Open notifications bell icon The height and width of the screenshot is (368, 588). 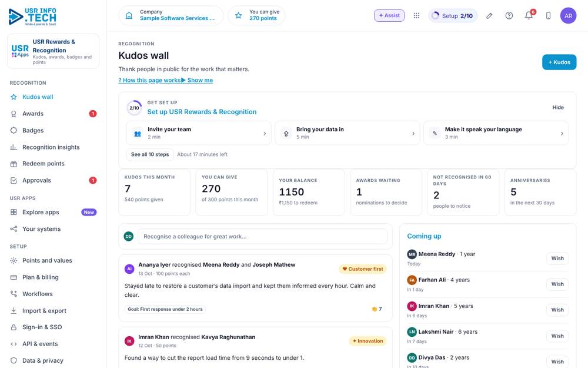529,15
